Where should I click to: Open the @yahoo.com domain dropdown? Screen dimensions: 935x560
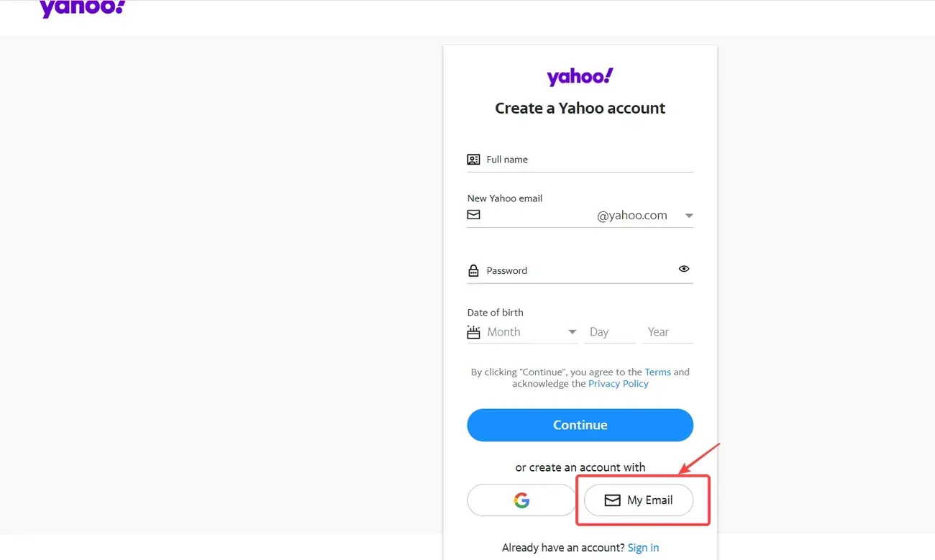[x=688, y=215]
